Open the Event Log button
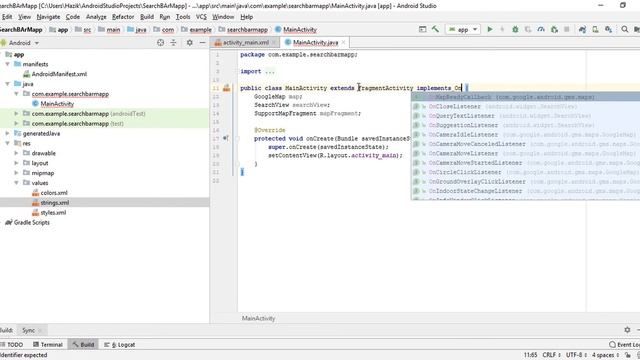Screen dimensions: 640x360 click(x=624, y=344)
